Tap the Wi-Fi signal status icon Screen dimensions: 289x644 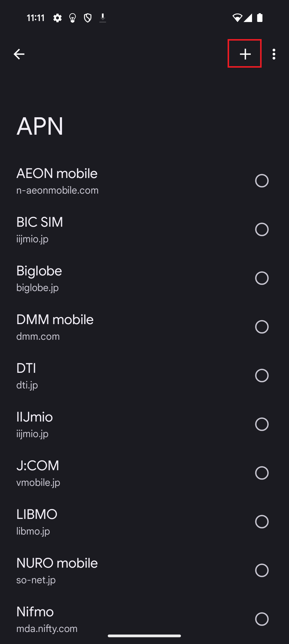coord(237,18)
